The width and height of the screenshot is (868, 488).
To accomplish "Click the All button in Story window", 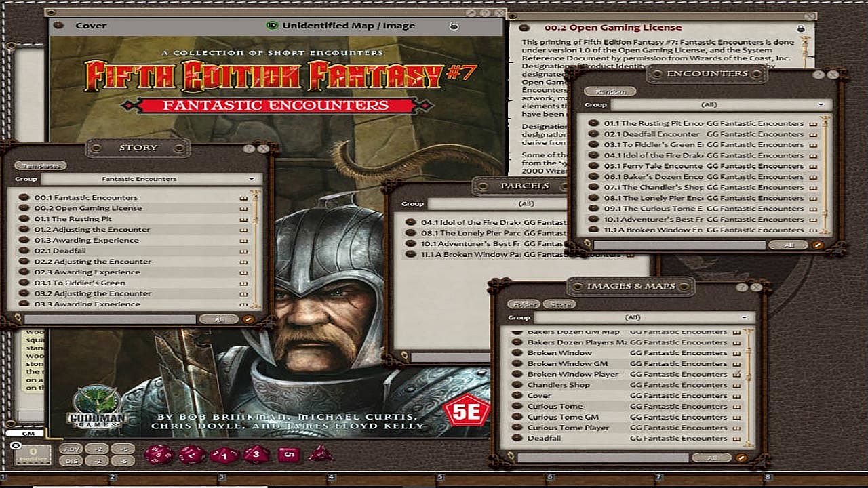I will pos(218,319).
